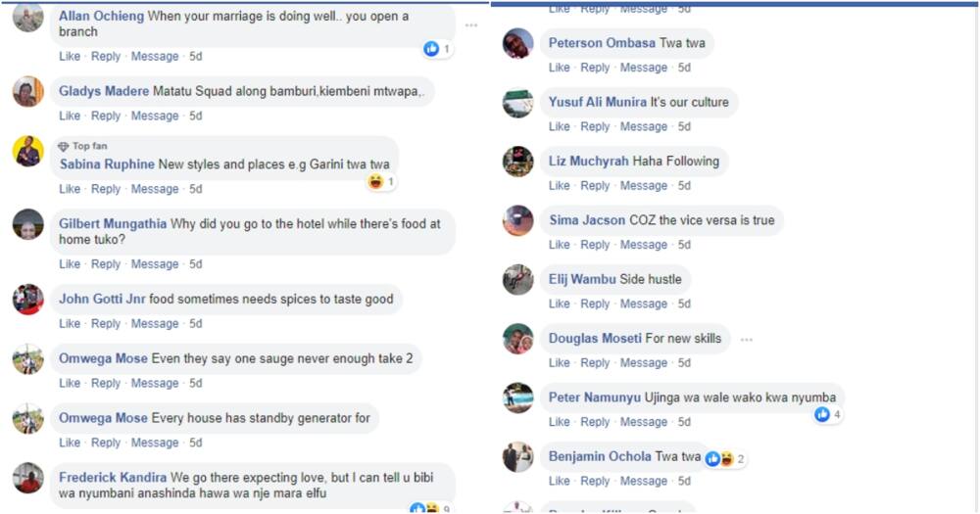Image resolution: width=980 pixels, height=514 pixels.
Task: Open Gladys Madere's profile picture
Action: click(28, 92)
